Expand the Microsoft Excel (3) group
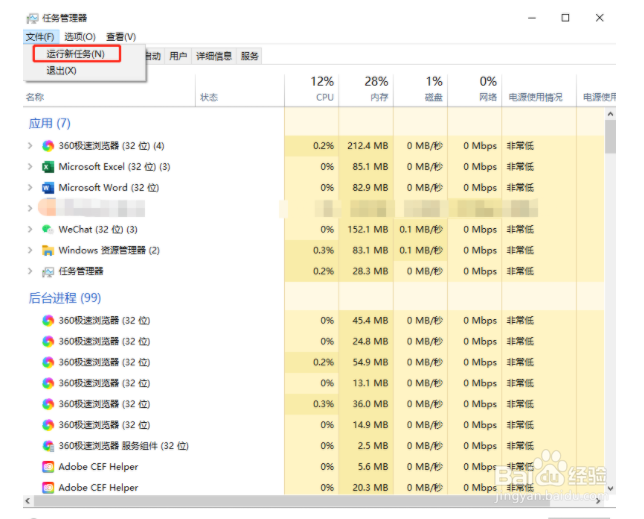This screenshot has height=519, width=644. (30, 167)
